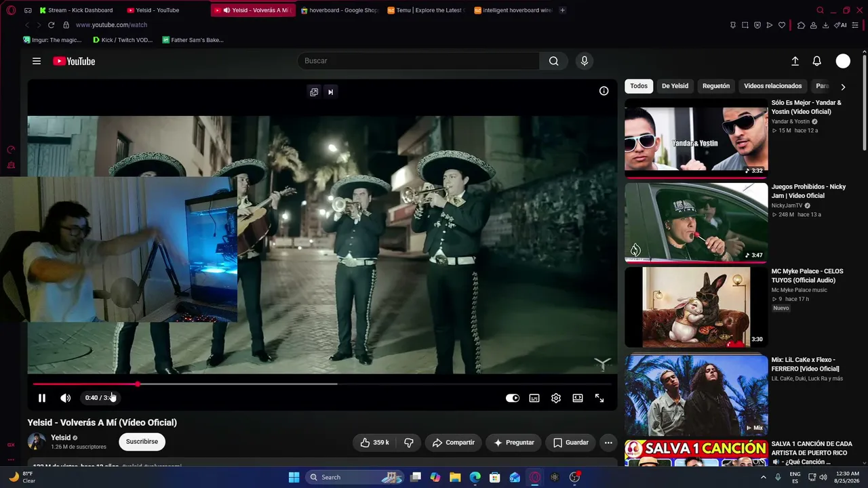This screenshot has height=488, width=868.
Task: Open Kick / Twitch VOD bookmark
Action: coord(123,40)
